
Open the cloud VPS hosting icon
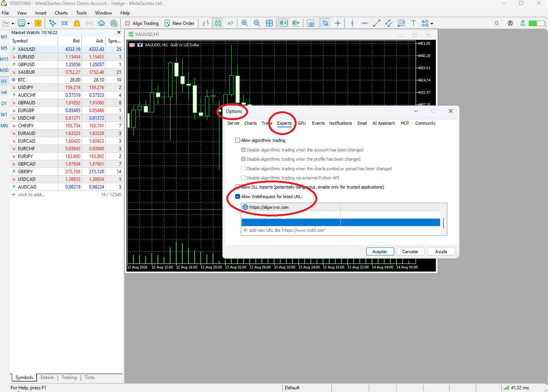[101, 23]
